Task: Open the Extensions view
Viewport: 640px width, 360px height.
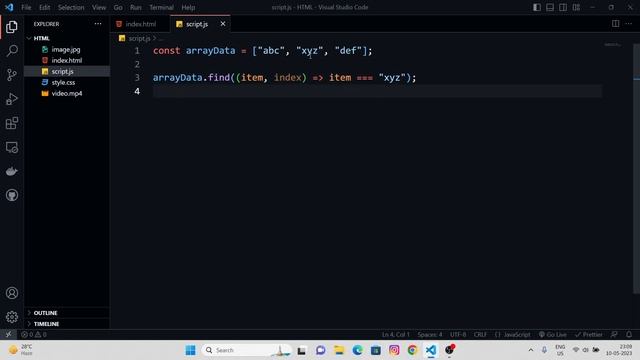Action: tap(12, 123)
